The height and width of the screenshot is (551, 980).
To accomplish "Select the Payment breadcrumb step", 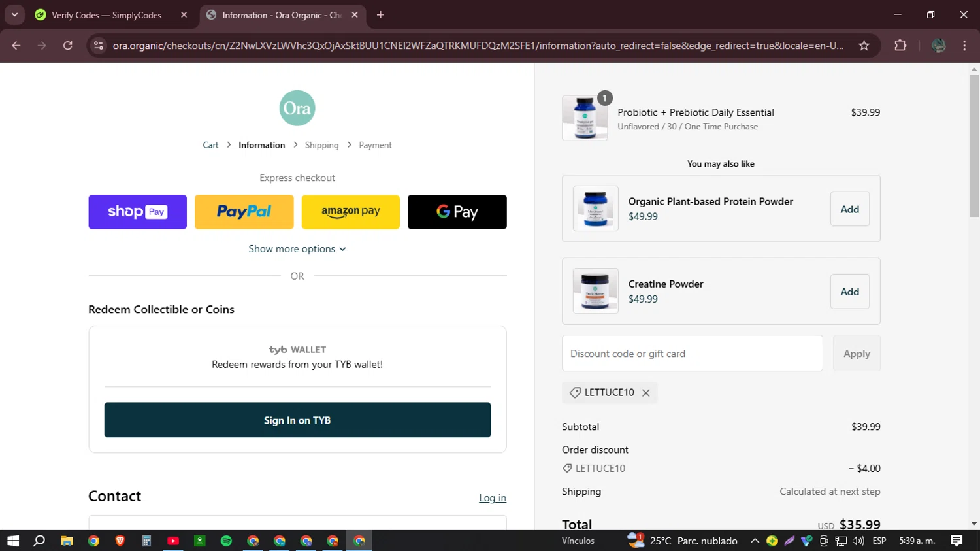I will point(375,145).
